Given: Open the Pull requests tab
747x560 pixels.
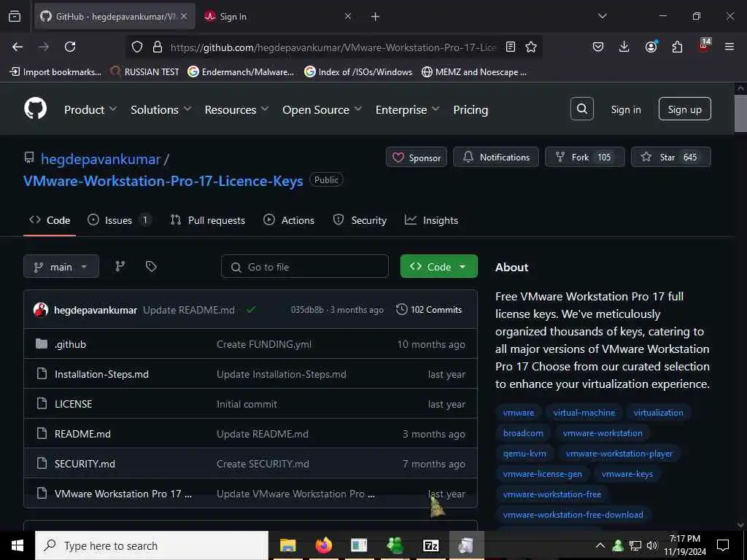Looking at the screenshot, I should [x=207, y=220].
